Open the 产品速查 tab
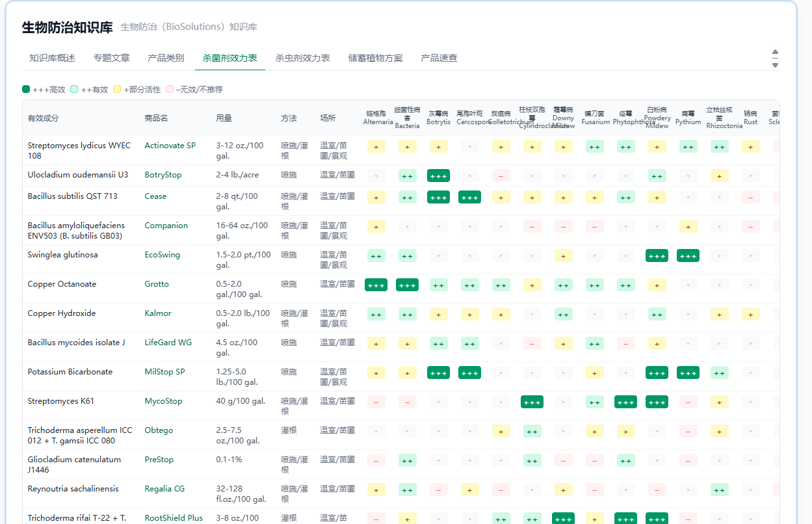The height and width of the screenshot is (524, 812). click(439, 58)
